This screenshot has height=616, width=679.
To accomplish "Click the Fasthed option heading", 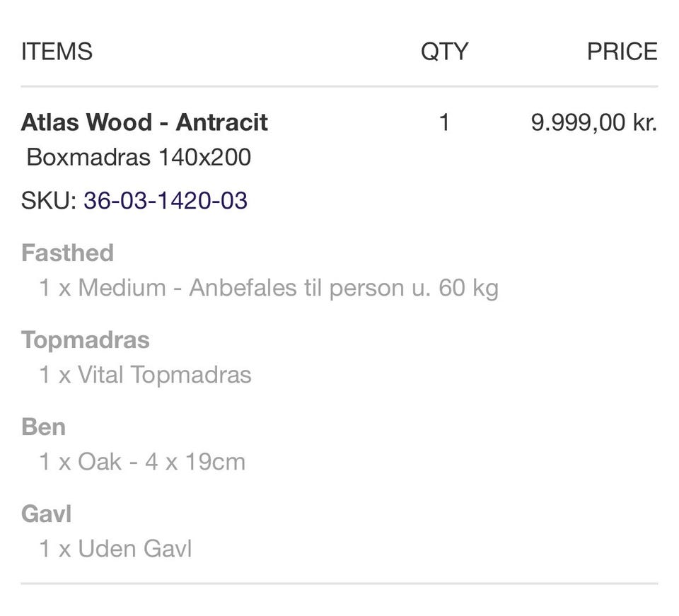I will (67, 252).
